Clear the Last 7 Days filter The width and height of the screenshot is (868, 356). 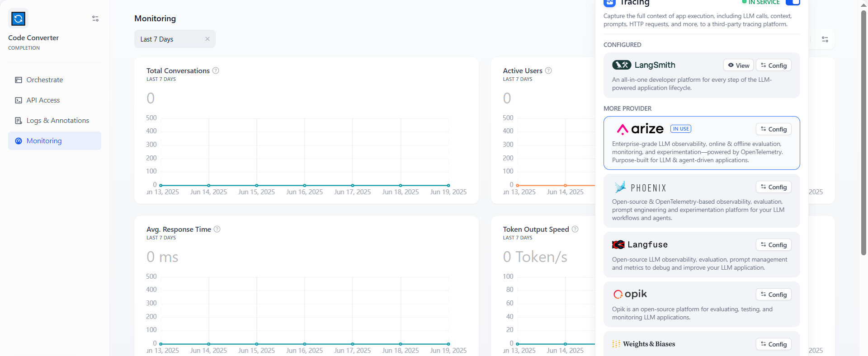pos(208,39)
